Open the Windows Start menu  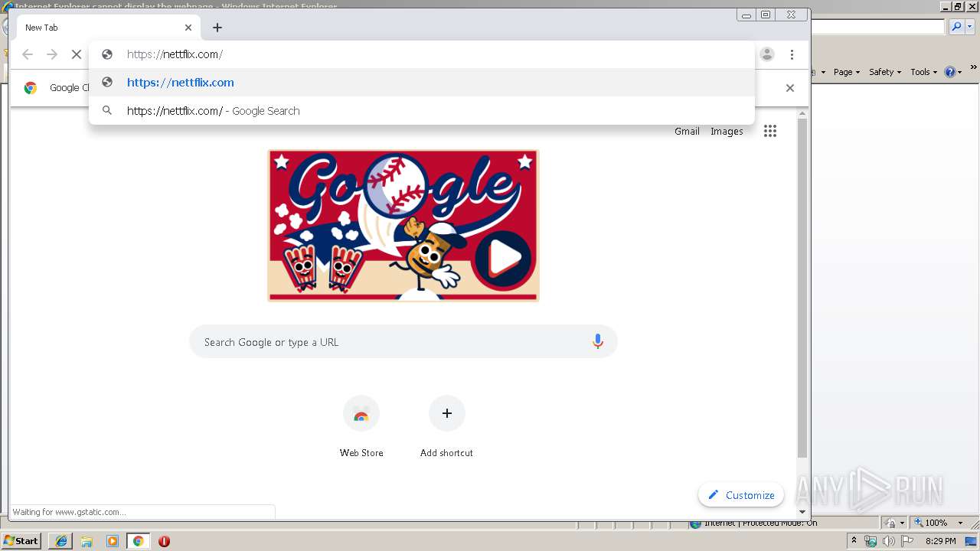(21, 540)
